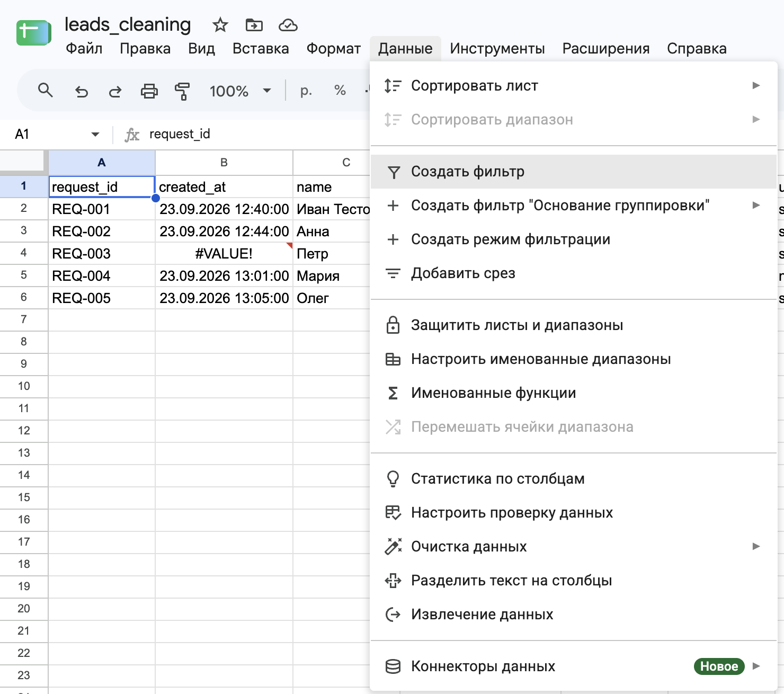The height and width of the screenshot is (694, 784).
Task: Open the Справка menu
Action: click(x=697, y=49)
